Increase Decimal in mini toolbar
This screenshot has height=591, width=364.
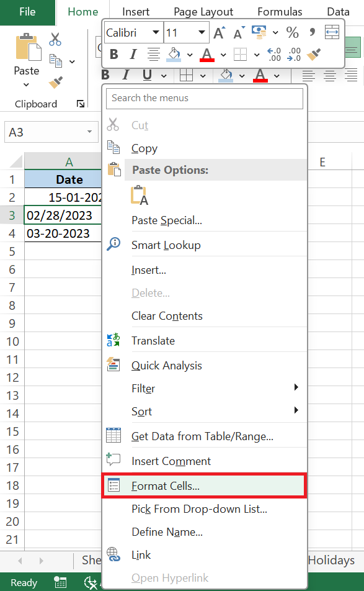(x=274, y=54)
